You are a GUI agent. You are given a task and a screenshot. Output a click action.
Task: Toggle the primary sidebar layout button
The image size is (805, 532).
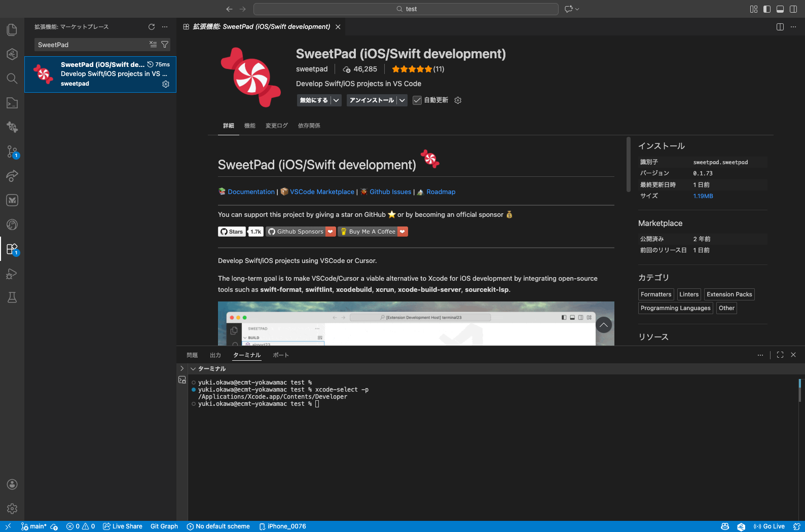tap(767, 9)
